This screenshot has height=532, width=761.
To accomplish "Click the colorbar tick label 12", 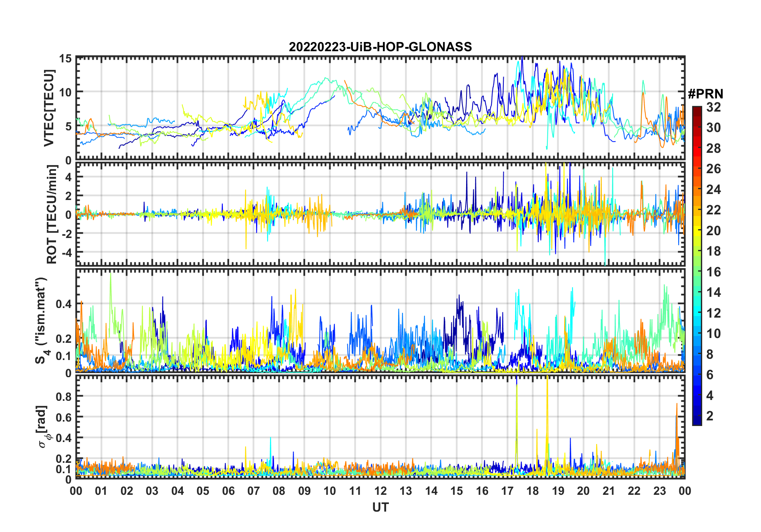I will click(x=713, y=313).
